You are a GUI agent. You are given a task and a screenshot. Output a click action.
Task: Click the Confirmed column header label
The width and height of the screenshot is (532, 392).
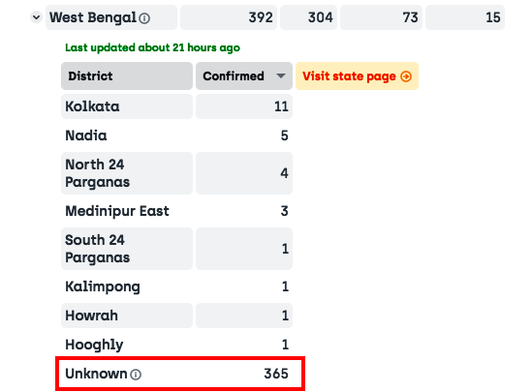coord(234,75)
